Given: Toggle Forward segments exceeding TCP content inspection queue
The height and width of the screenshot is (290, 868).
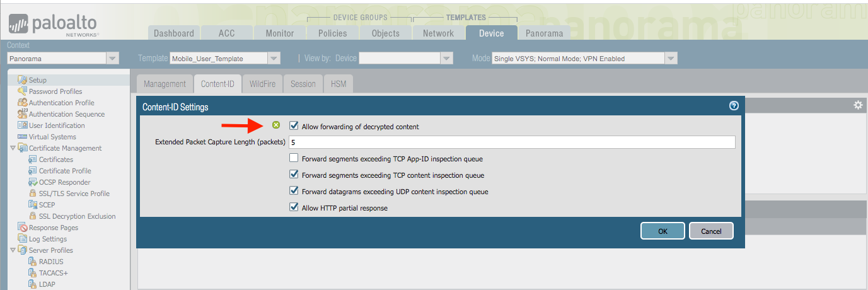Looking at the screenshot, I should point(294,175).
